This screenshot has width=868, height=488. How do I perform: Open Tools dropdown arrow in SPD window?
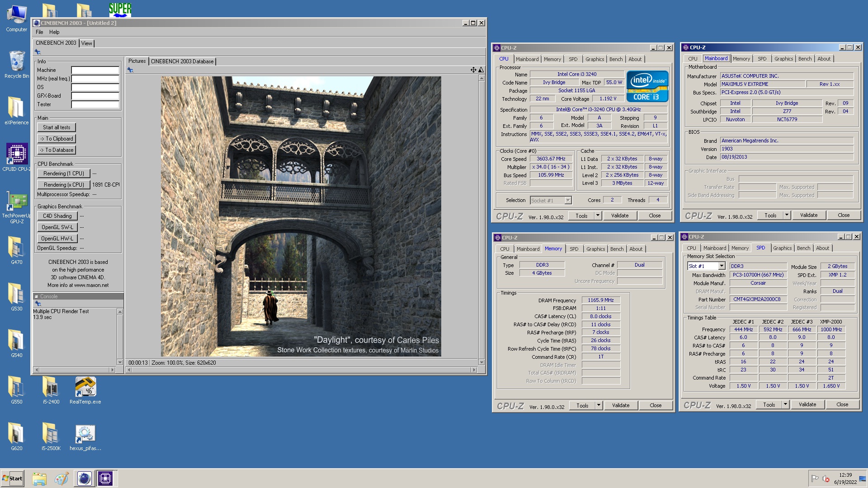click(x=785, y=404)
